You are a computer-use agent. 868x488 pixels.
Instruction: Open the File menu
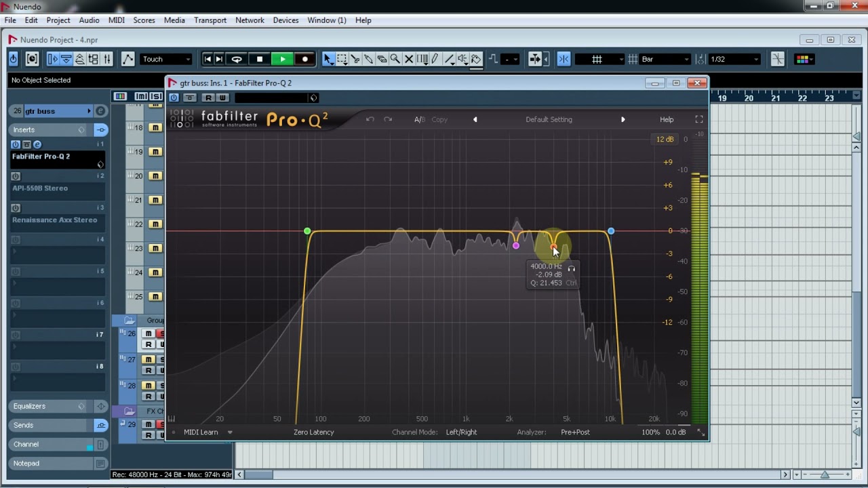point(10,20)
